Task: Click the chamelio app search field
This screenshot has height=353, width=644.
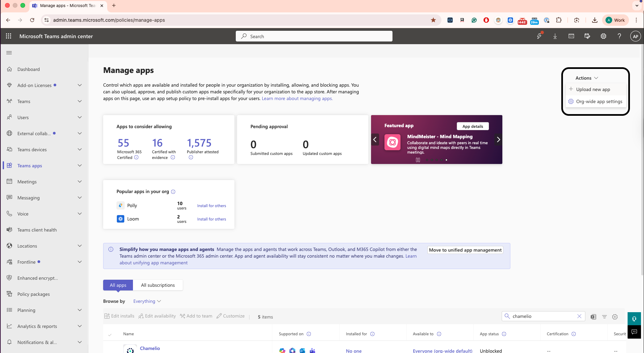Action: point(543,316)
